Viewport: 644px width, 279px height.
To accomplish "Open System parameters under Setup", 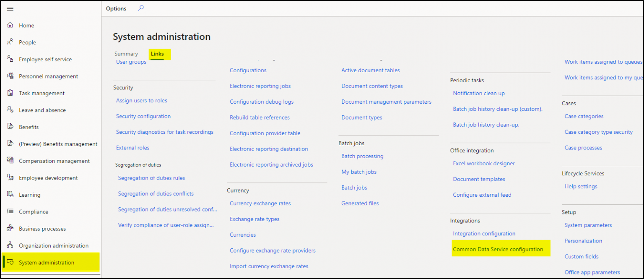I will (x=588, y=225).
